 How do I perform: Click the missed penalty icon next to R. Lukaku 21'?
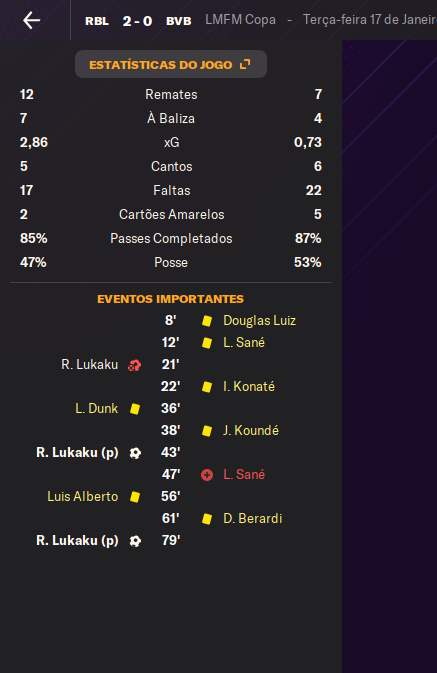(x=134, y=365)
